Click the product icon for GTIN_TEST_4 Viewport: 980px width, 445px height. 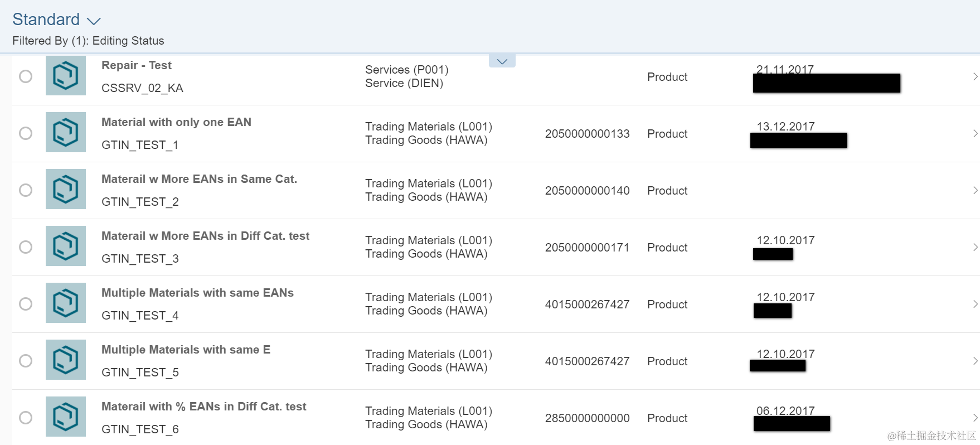click(x=66, y=303)
